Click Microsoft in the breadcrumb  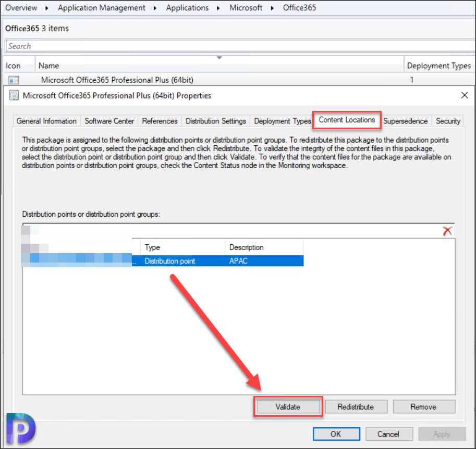pyautogui.click(x=246, y=8)
